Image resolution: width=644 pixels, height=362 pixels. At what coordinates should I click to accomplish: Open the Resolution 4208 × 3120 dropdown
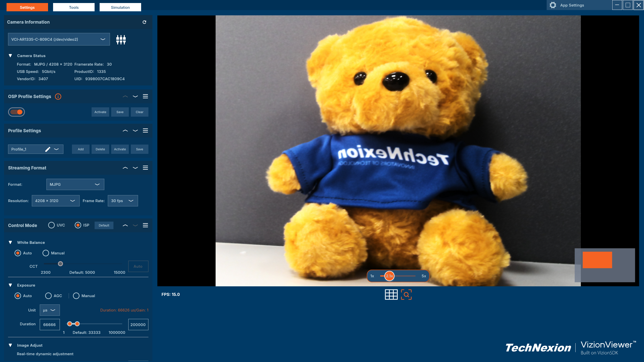(55, 201)
